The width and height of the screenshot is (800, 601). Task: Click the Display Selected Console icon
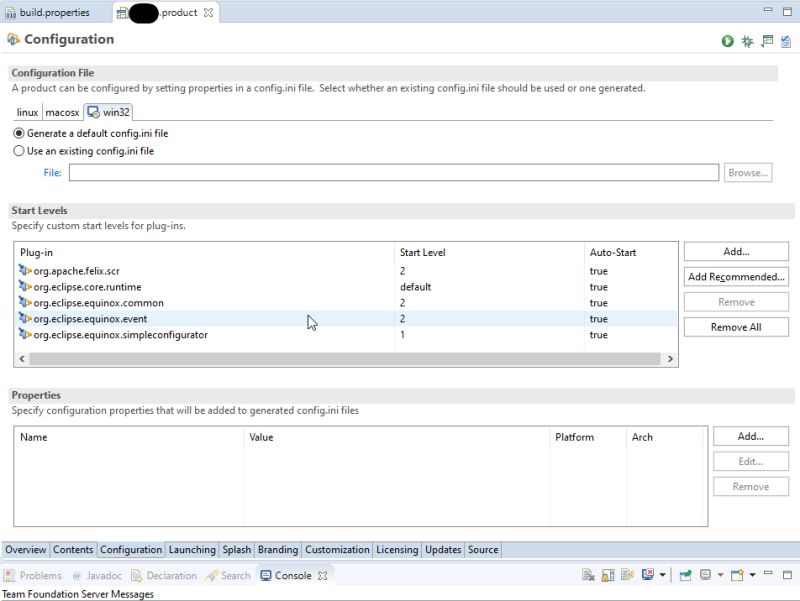[705, 575]
